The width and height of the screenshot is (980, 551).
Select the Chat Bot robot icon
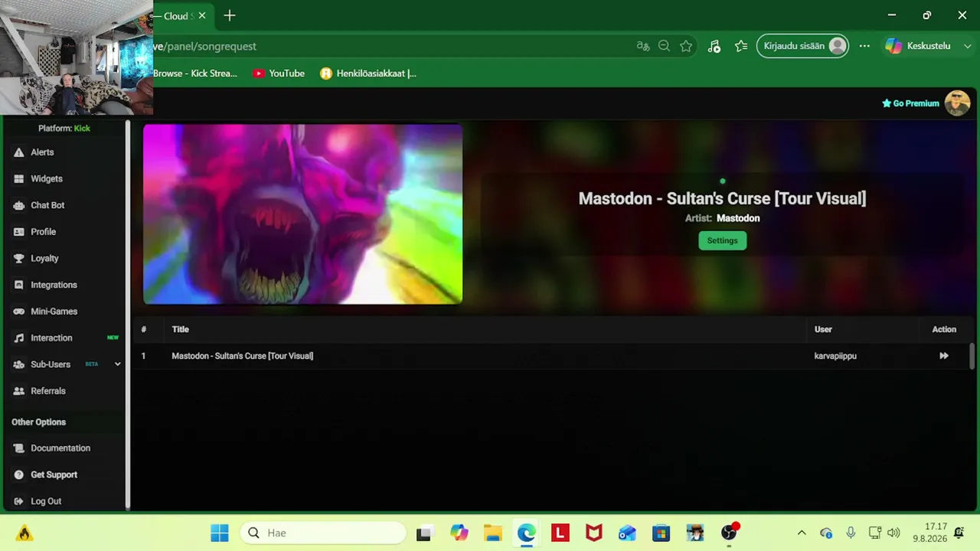click(x=19, y=205)
